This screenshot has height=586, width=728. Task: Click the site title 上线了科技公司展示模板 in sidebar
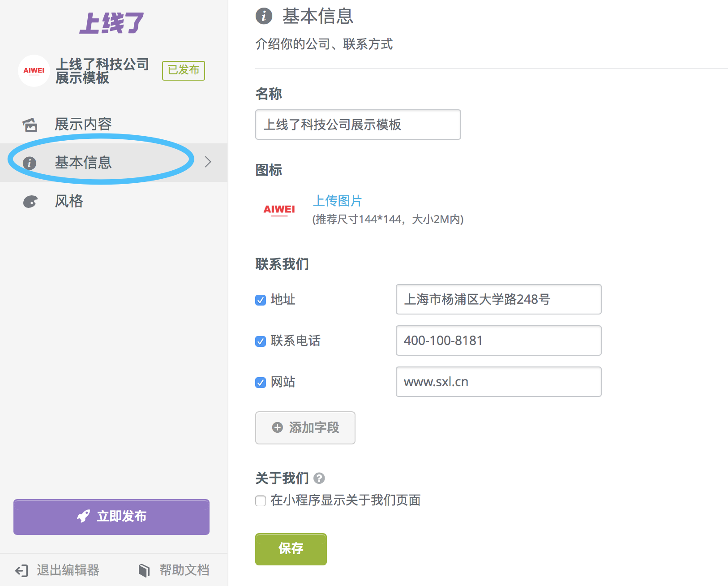[x=102, y=71]
